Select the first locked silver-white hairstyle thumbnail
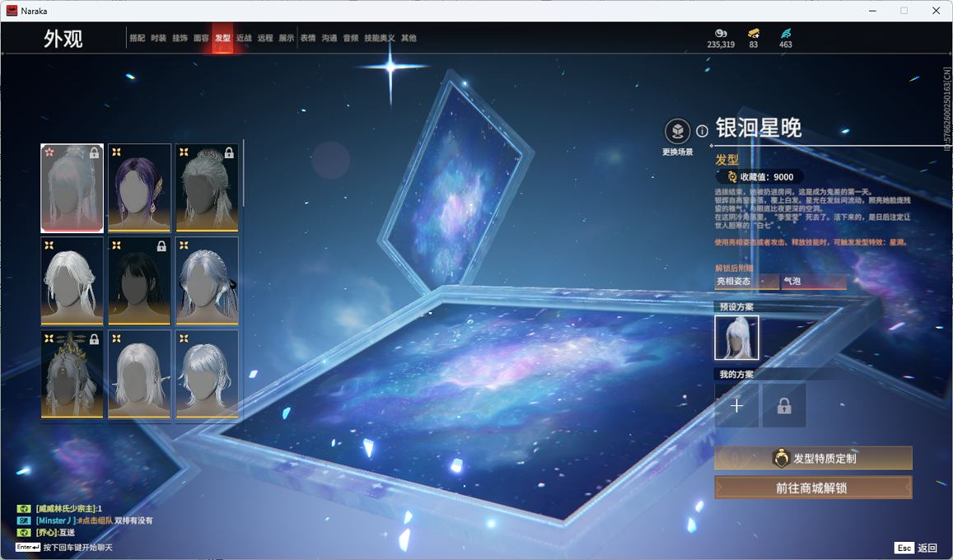This screenshot has width=953, height=560. pyautogui.click(x=72, y=189)
